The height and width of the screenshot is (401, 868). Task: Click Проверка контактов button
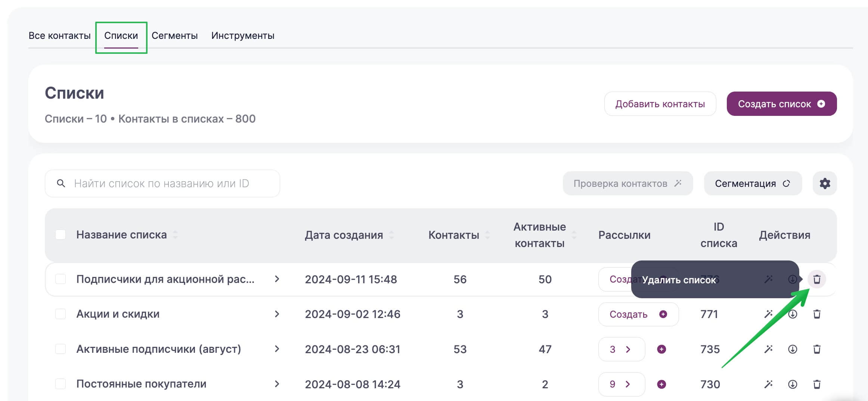pyautogui.click(x=628, y=183)
